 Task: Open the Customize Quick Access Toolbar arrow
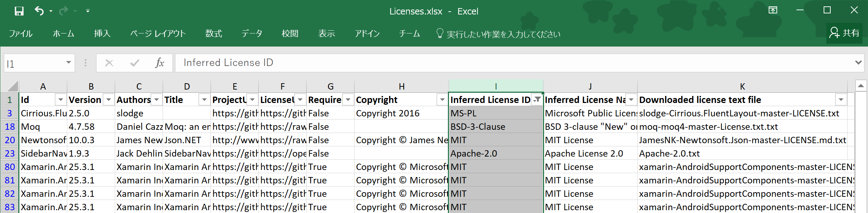(88, 11)
